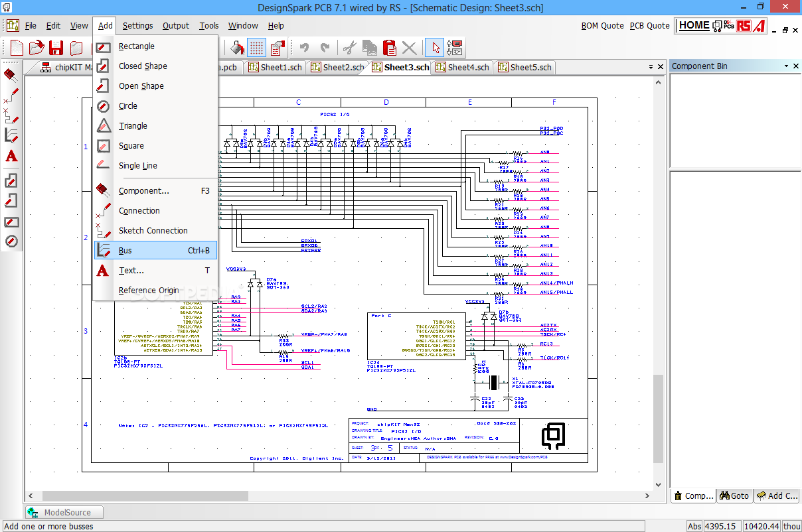Click the vertical scrollbar thumb
This screenshot has width=802, height=532.
659,419
